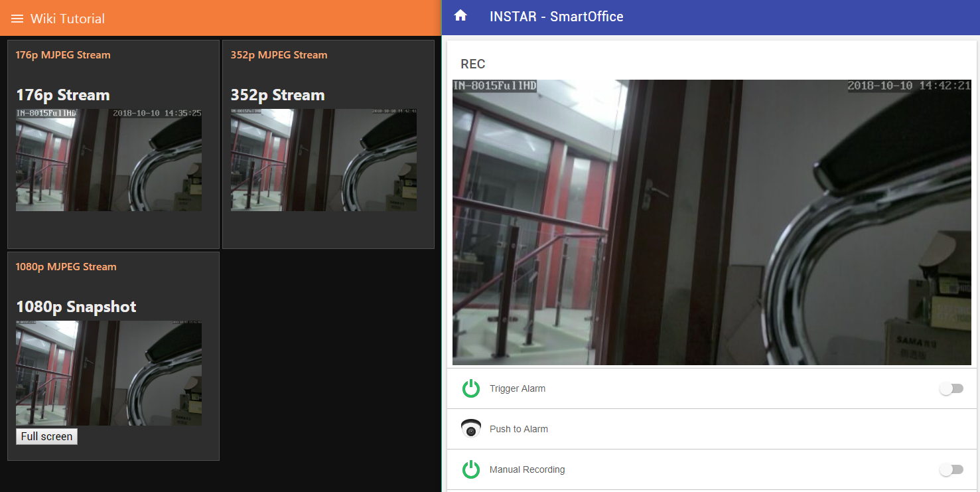
Task: Click the 176p MJPEG Stream card header
Action: [x=63, y=55]
